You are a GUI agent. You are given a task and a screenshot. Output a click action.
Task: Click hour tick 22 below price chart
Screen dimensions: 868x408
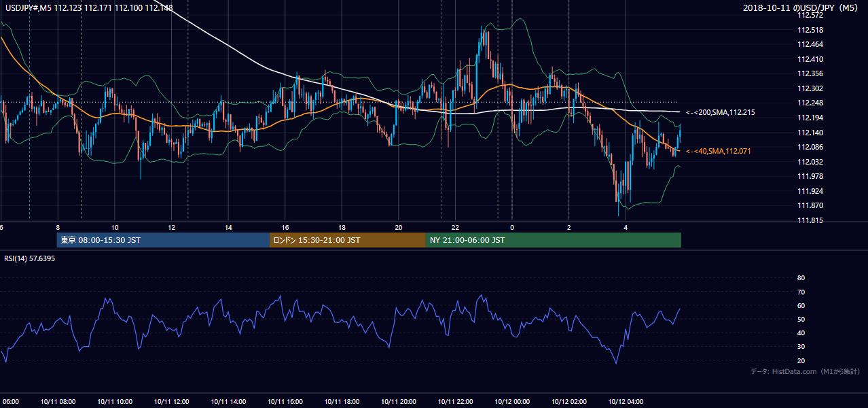pos(456,227)
